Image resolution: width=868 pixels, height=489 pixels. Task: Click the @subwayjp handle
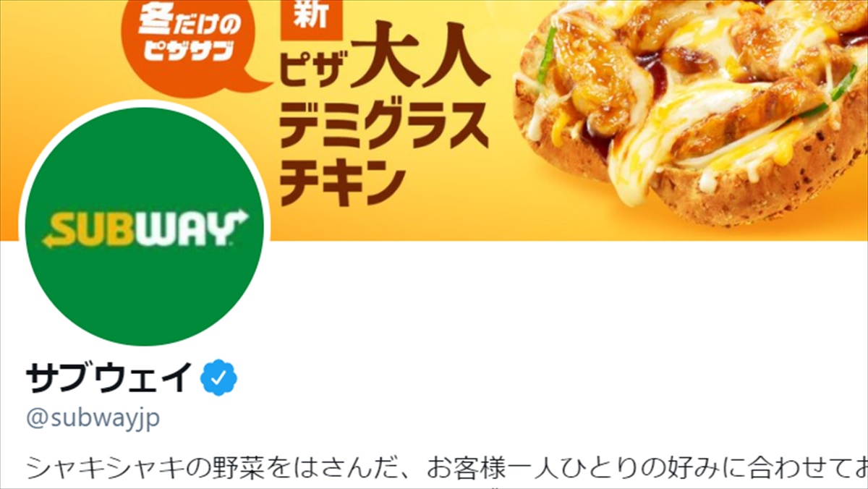pyautogui.click(x=93, y=418)
